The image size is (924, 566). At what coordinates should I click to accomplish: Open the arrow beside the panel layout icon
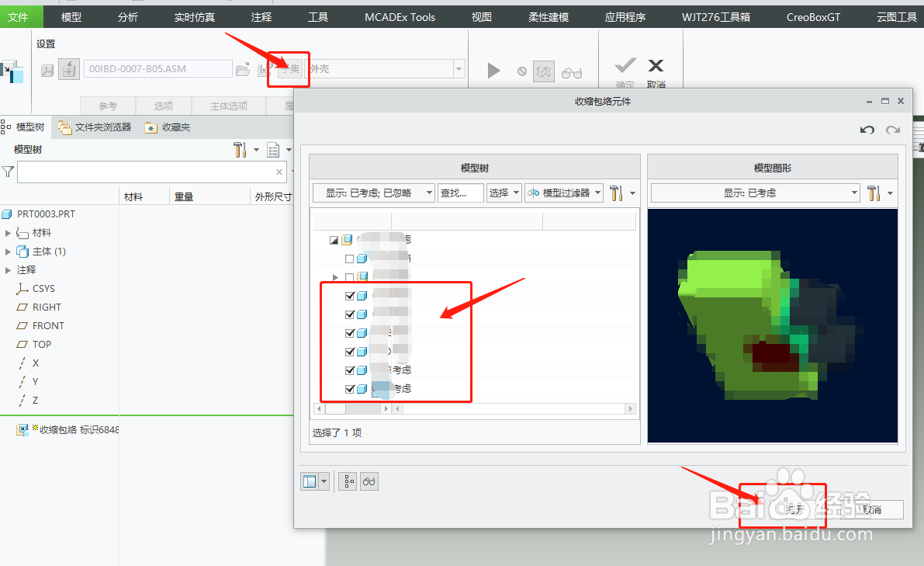324,481
